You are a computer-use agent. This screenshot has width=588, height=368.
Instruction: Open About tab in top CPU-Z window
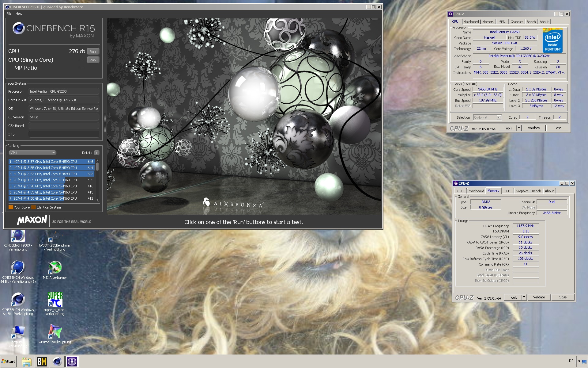pos(544,22)
